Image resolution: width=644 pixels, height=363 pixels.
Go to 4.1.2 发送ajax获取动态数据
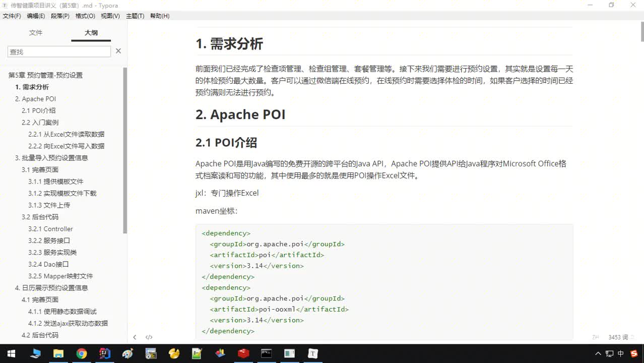pos(68,324)
